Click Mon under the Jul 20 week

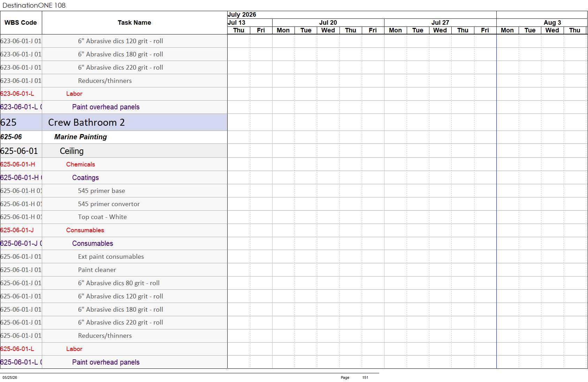283,30
